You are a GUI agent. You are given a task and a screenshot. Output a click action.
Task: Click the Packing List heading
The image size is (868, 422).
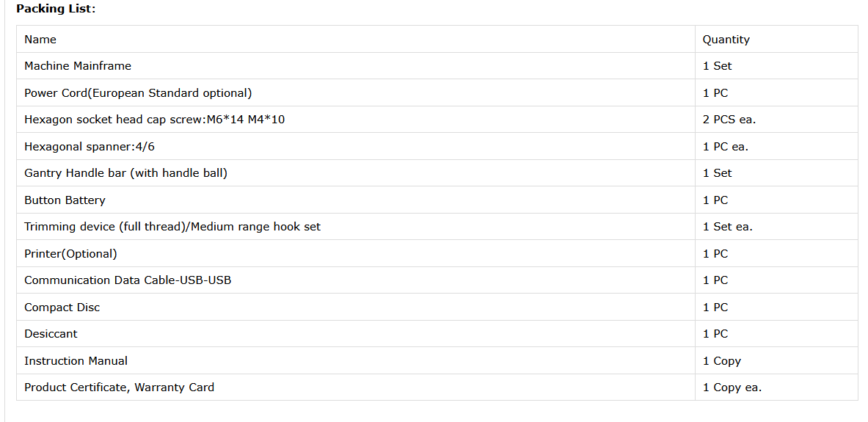pyautogui.click(x=56, y=9)
